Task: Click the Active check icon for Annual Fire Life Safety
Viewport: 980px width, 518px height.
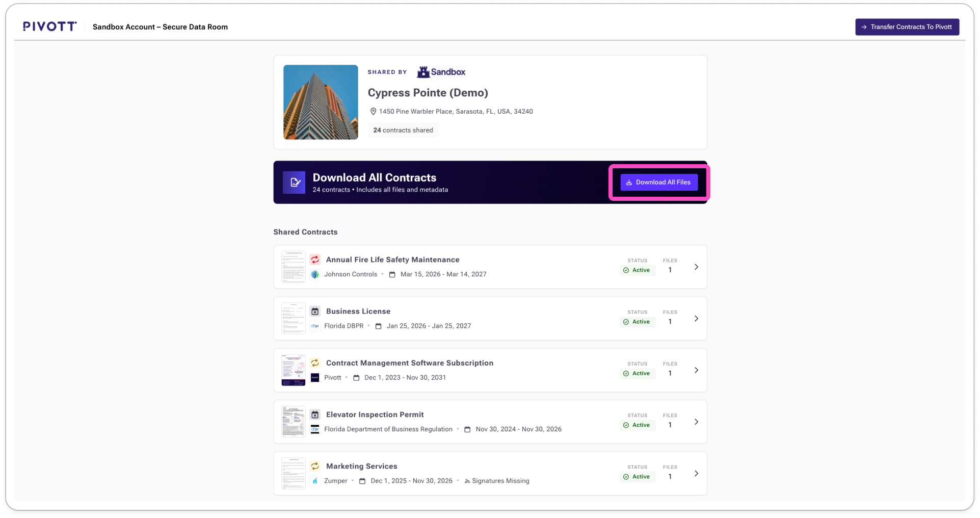Action: [626, 270]
